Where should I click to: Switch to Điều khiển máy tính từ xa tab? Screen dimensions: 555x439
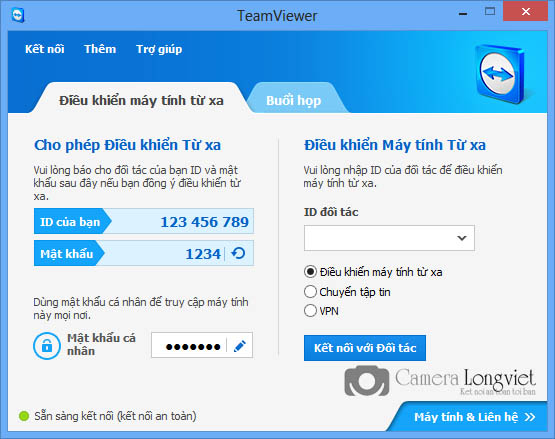click(x=141, y=101)
